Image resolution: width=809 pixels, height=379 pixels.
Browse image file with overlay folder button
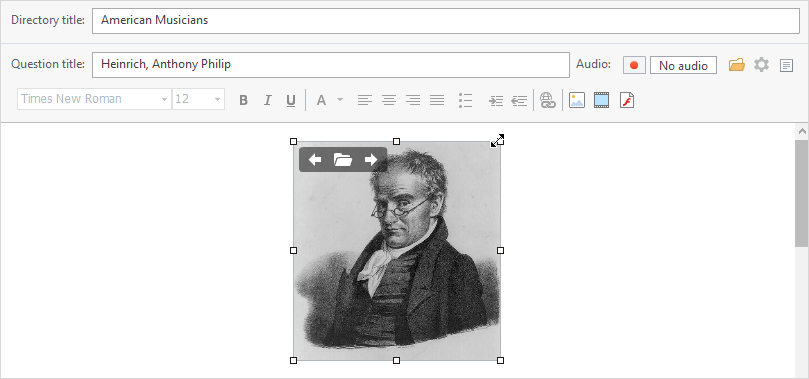tap(343, 160)
